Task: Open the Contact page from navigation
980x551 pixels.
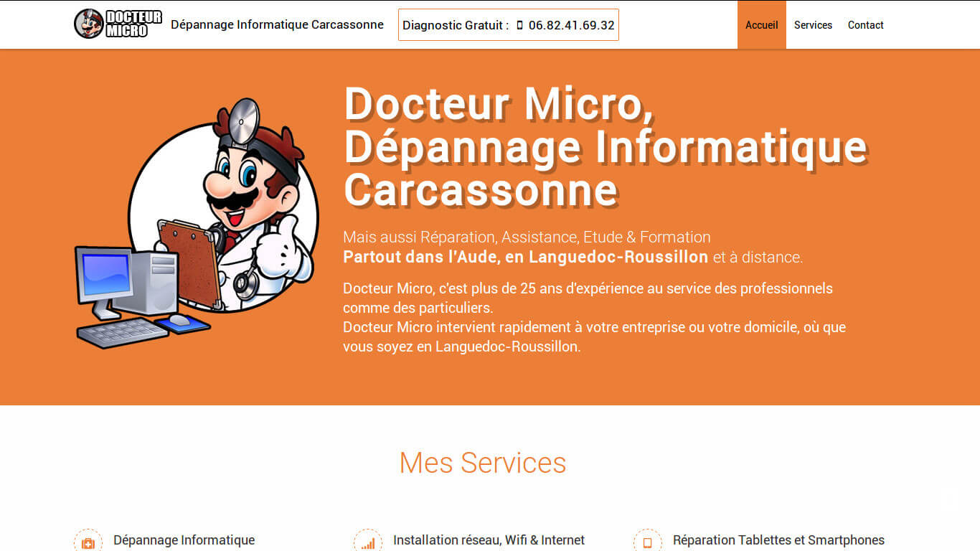Action: pyautogui.click(x=865, y=25)
